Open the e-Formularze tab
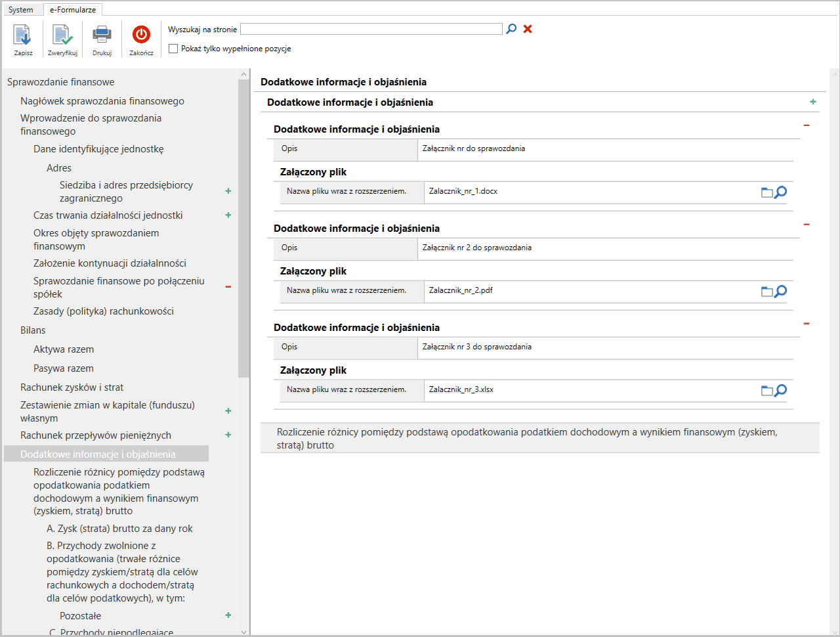The width and height of the screenshot is (840, 637). (73, 9)
